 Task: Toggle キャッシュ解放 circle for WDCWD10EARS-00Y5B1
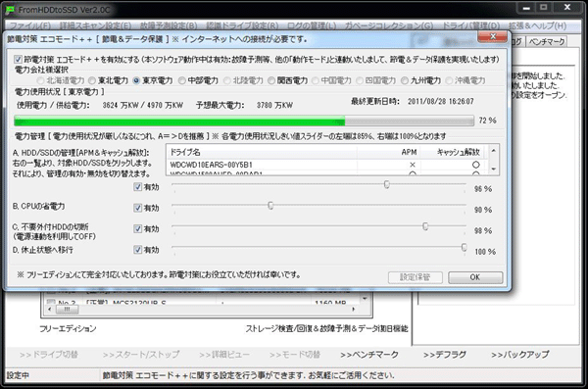(476, 165)
